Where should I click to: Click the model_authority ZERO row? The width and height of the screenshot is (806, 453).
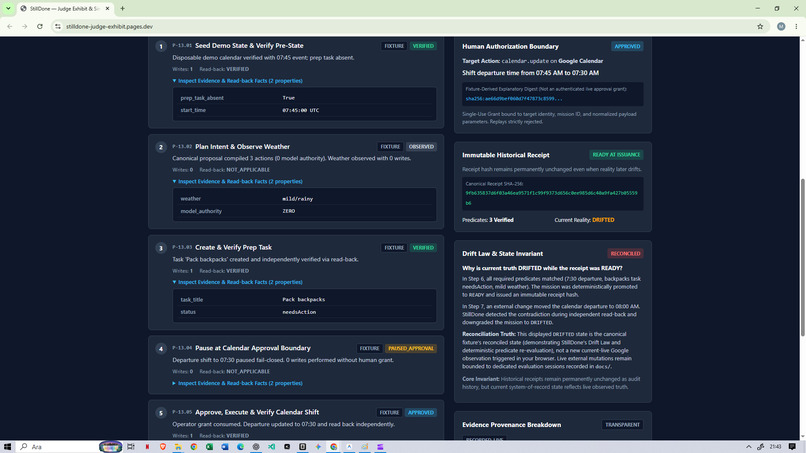[304, 211]
